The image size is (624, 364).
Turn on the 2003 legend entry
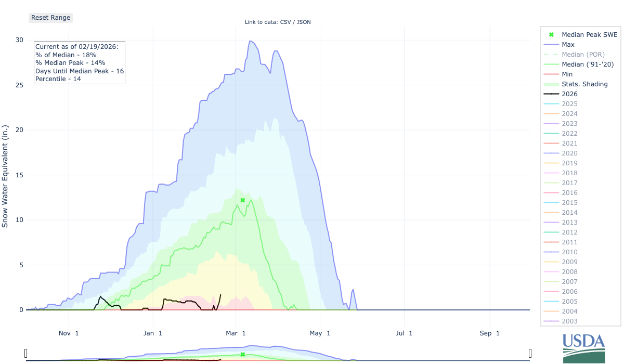tap(569, 321)
